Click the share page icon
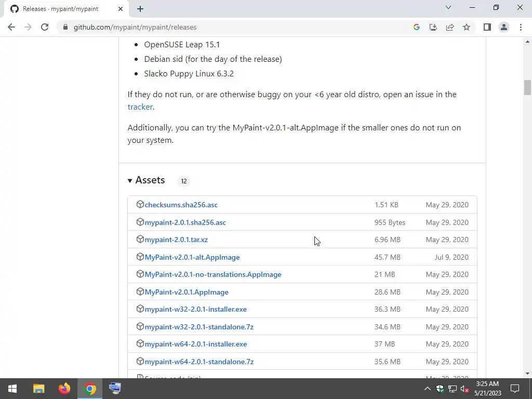The height and width of the screenshot is (399, 532). 450,27
